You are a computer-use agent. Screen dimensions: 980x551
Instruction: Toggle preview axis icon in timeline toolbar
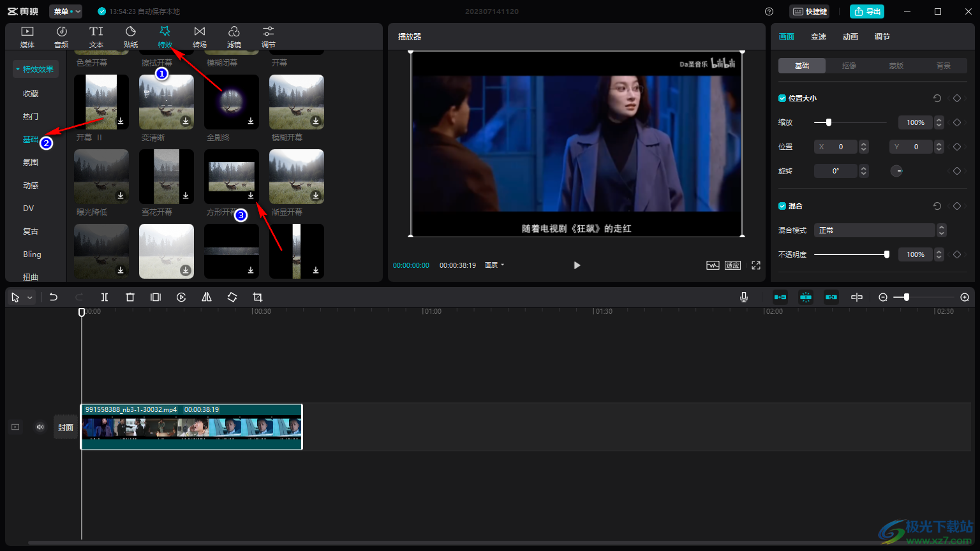click(x=857, y=297)
